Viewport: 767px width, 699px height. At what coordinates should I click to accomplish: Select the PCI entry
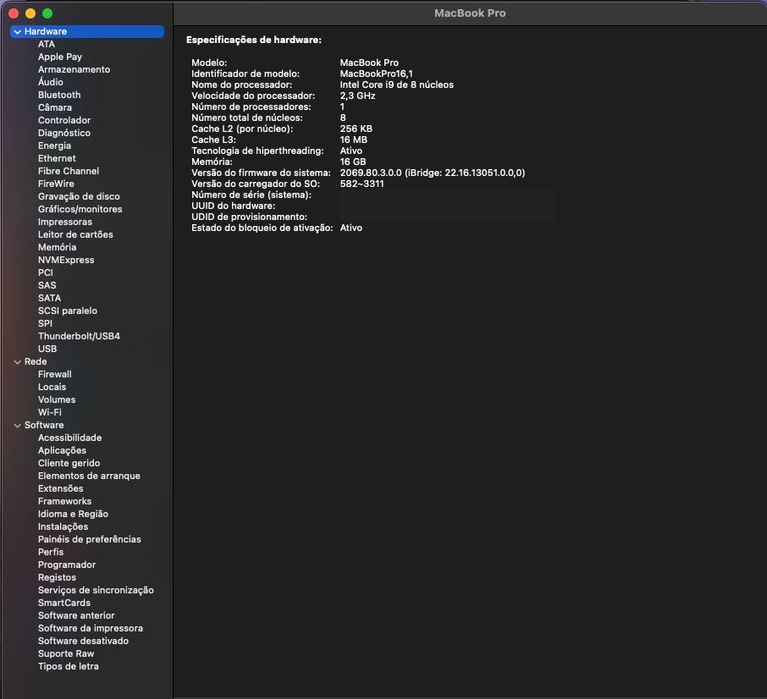coord(45,273)
